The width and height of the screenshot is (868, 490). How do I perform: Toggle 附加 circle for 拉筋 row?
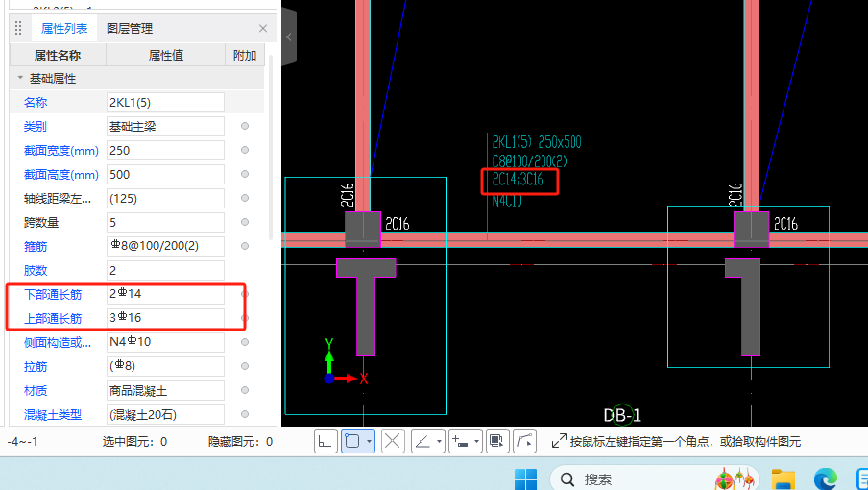click(x=245, y=366)
